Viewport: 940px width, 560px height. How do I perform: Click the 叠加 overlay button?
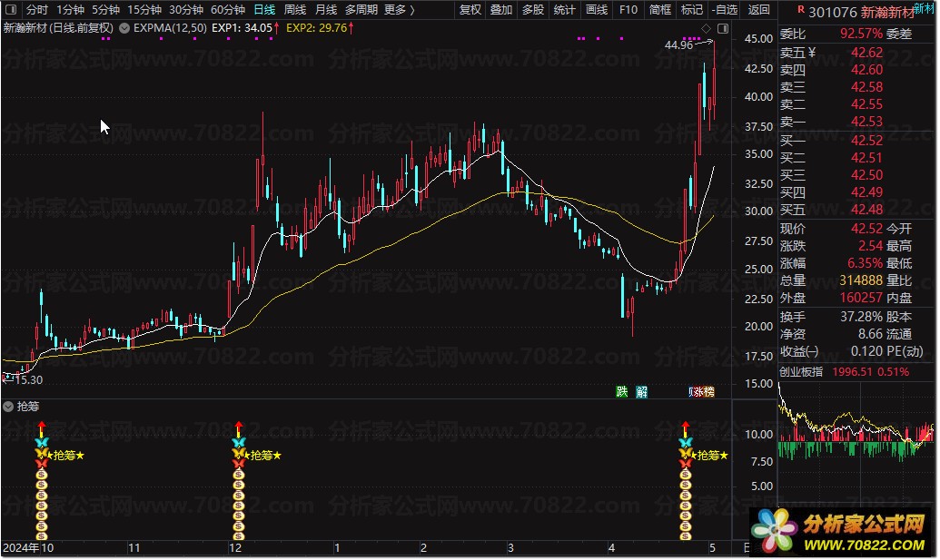(x=501, y=10)
